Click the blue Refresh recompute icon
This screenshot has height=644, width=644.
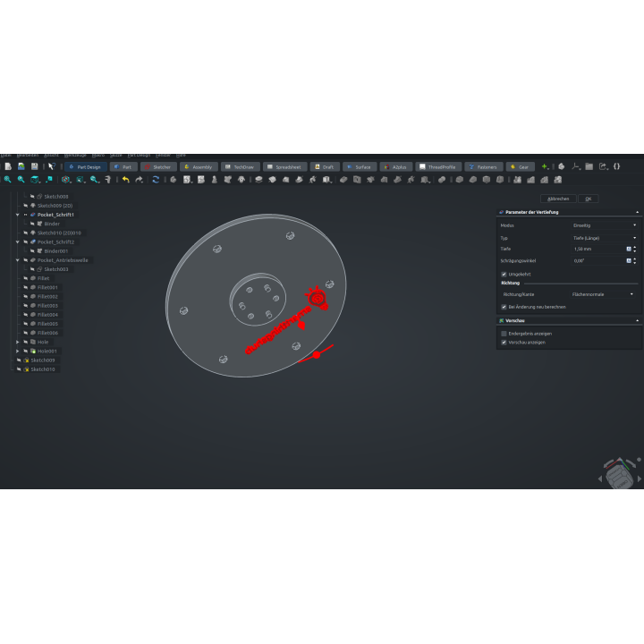[156, 180]
